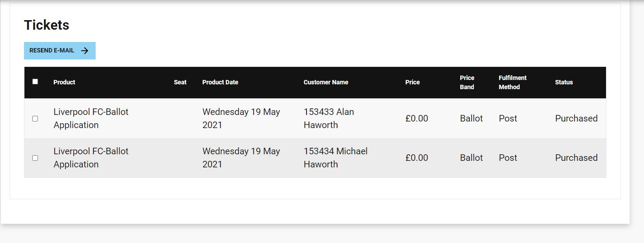Image resolution: width=644 pixels, height=243 pixels.
Task: Click the Seat column header
Action: click(x=180, y=82)
